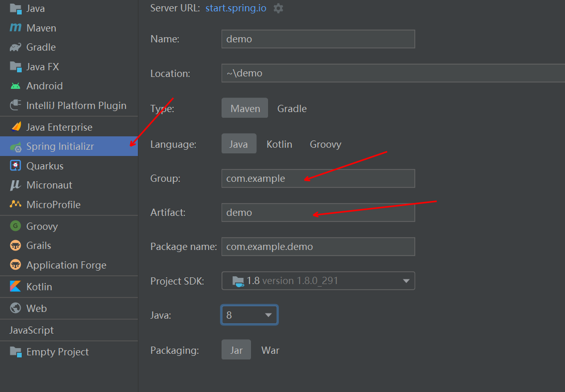Select Java FX in the sidebar

pyautogui.click(x=69, y=67)
